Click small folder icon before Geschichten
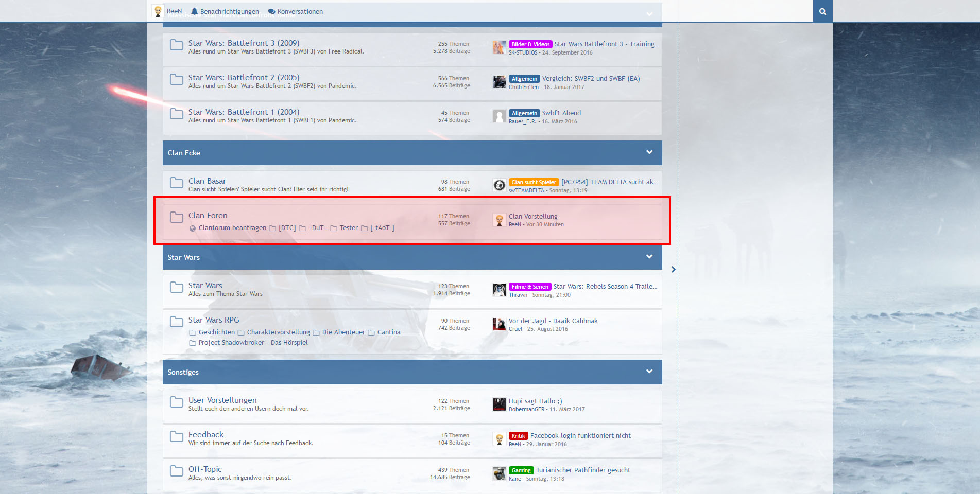 point(193,333)
